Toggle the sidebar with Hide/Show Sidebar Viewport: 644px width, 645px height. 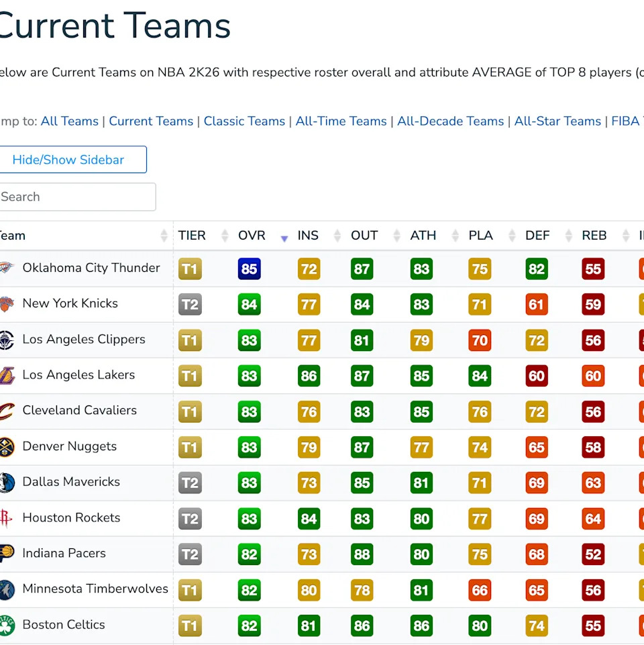pyautogui.click(x=68, y=160)
